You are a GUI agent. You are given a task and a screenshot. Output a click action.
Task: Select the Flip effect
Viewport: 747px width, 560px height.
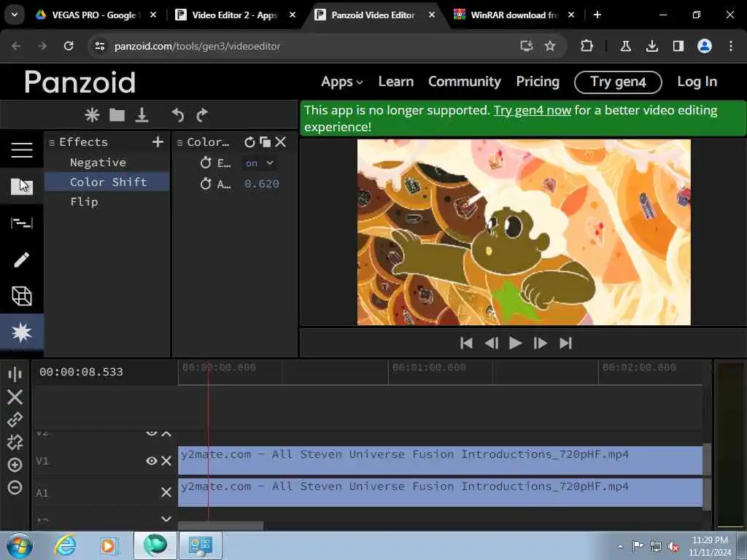click(107, 202)
